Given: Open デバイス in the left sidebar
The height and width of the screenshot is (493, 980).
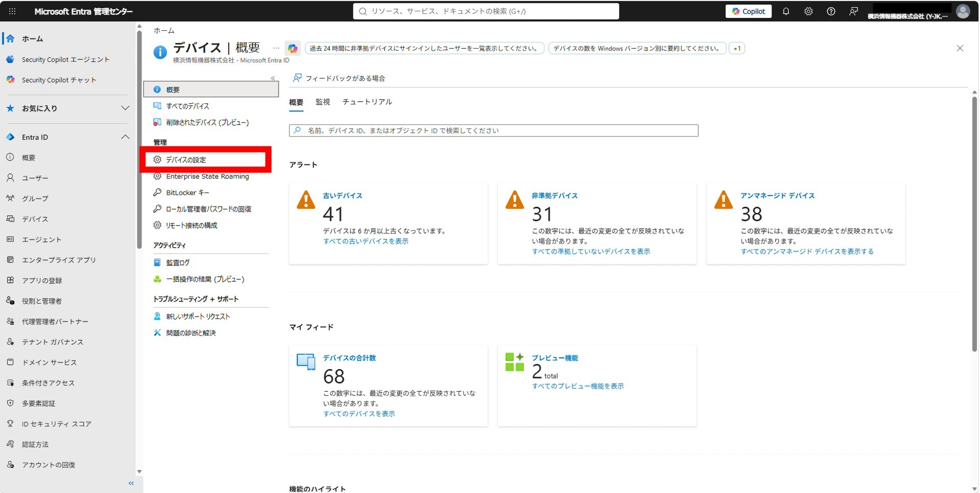Looking at the screenshot, I should 35,219.
